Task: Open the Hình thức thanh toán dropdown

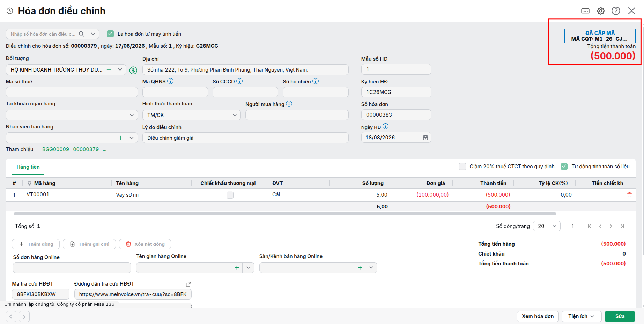Action: pos(235,115)
